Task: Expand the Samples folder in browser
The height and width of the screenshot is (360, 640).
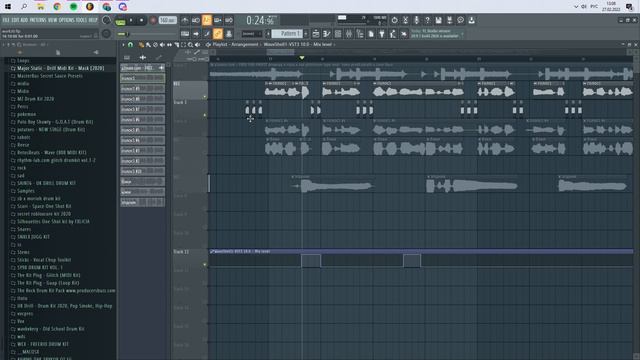Action: [x=25, y=191]
